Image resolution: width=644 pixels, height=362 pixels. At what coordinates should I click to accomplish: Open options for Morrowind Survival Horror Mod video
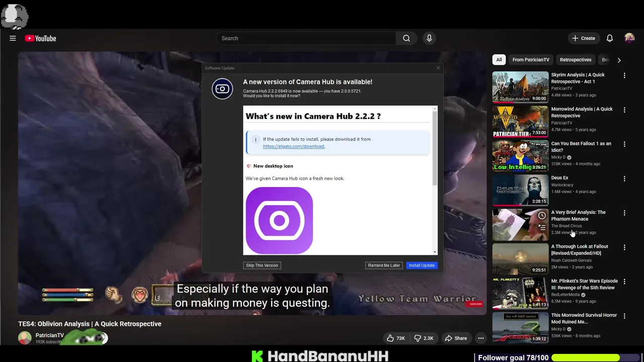click(624, 316)
